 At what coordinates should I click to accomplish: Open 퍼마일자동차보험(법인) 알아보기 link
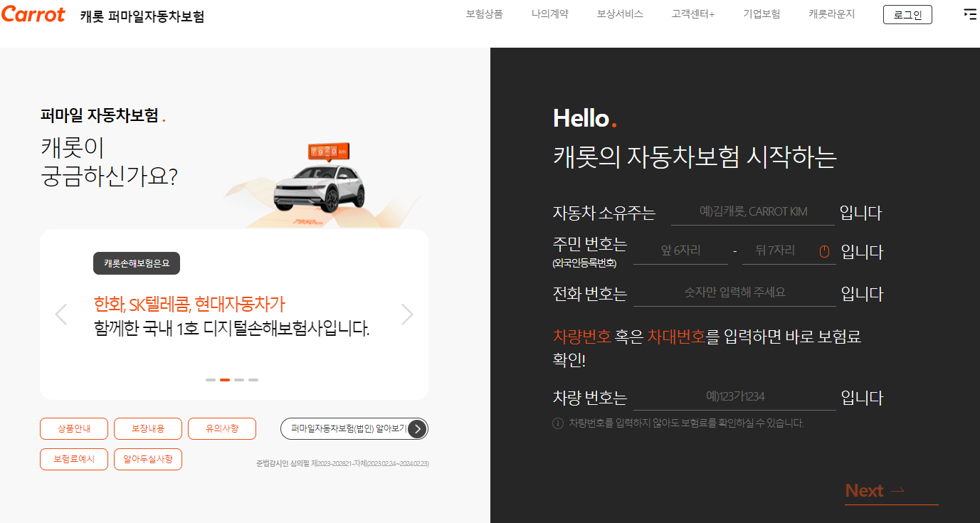[354, 429]
